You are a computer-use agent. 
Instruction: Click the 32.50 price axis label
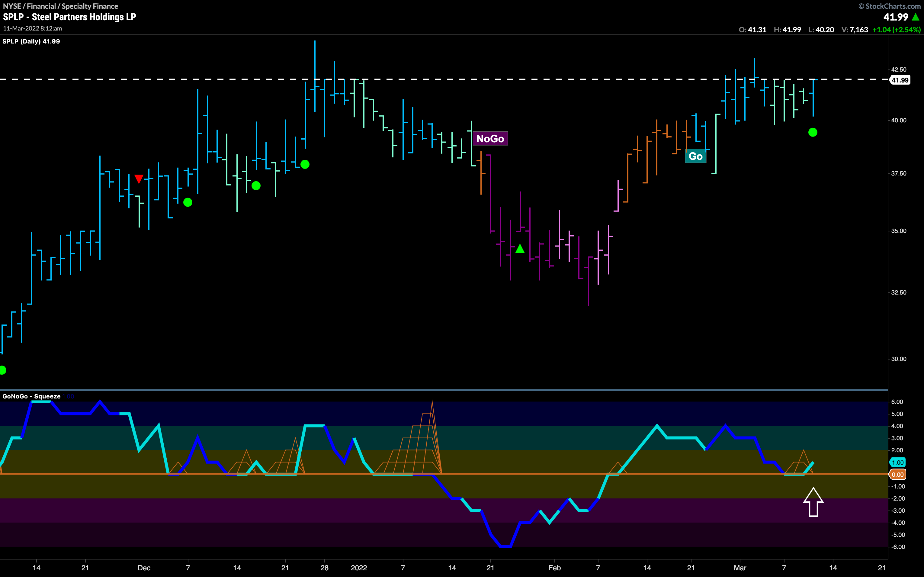898,292
